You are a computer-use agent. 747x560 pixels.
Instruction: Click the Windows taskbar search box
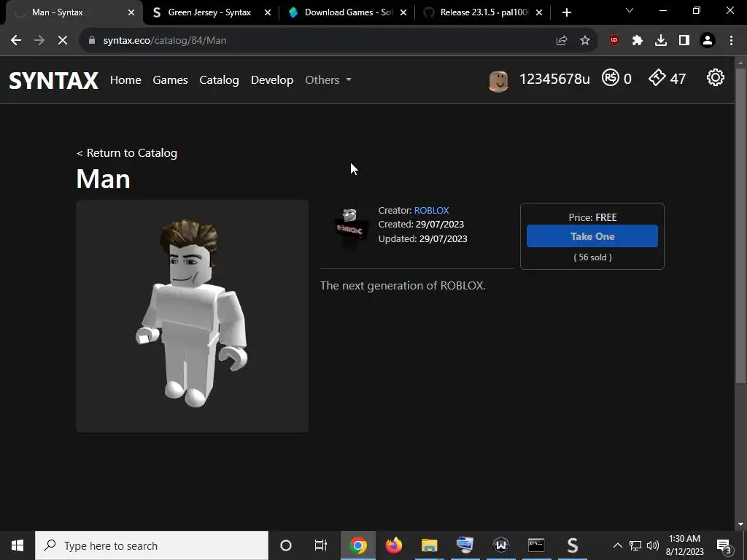(152, 545)
